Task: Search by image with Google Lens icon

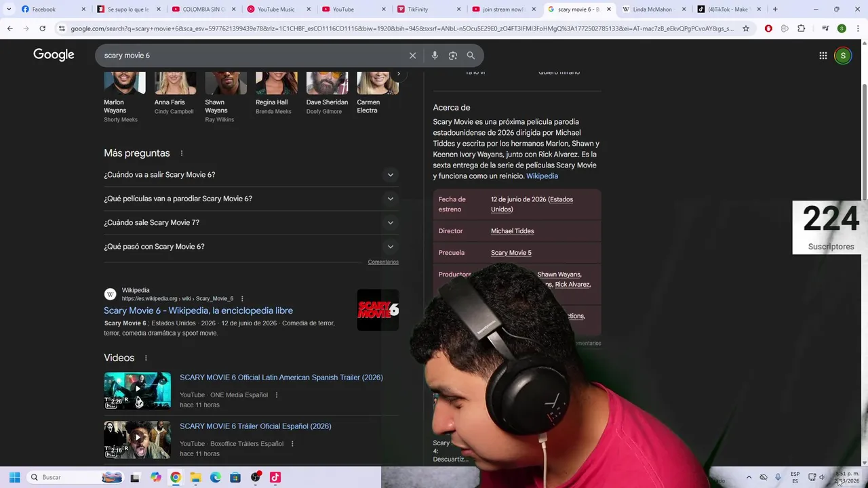Action: pyautogui.click(x=453, y=56)
